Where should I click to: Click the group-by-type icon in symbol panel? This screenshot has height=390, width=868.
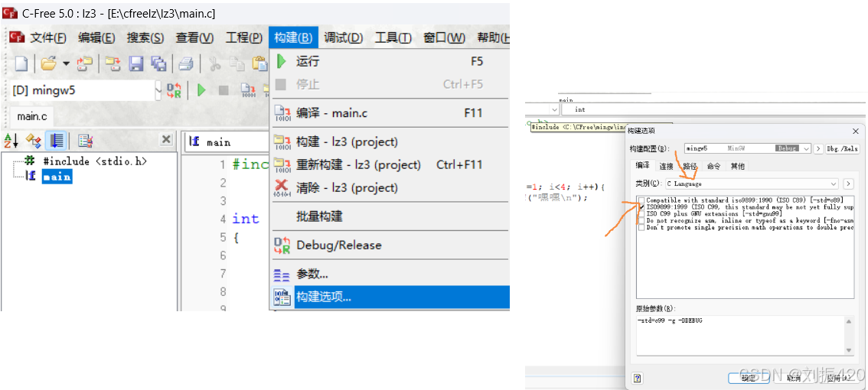click(x=33, y=141)
